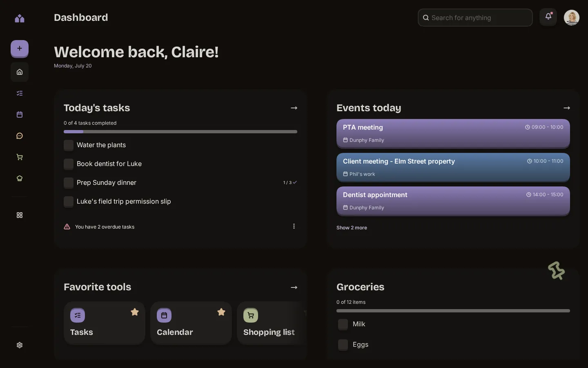The height and width of the screenshot is (368, 588).
Task: Click the Client meeting 10:00 - 11:00 time
Action: coord(545,161)
